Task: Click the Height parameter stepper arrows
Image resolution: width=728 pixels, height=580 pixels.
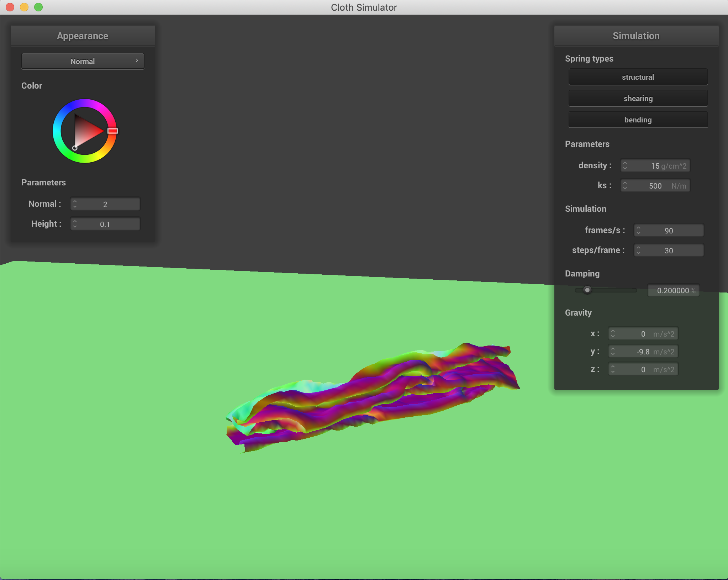Action: 75,224
